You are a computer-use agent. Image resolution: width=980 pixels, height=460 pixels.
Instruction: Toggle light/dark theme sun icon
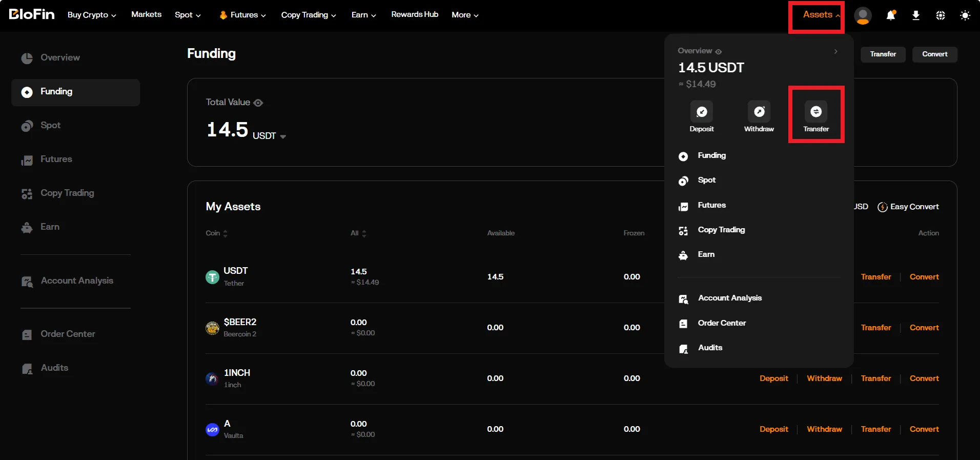point(965,15)
